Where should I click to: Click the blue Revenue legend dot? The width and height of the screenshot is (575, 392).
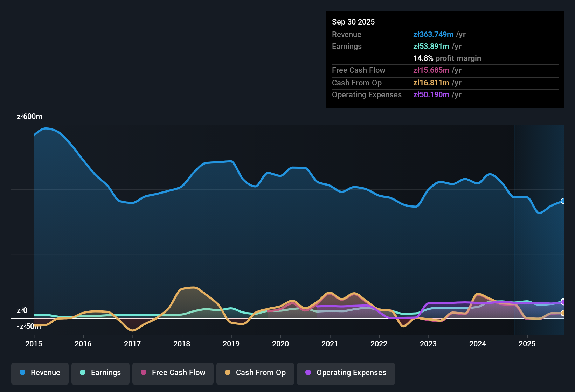click(x=22, y=372)
